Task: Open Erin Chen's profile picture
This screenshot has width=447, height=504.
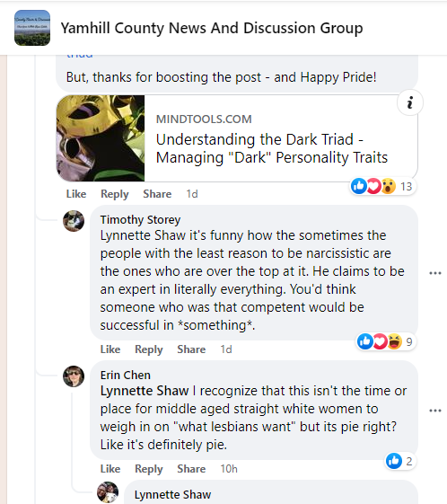Action: (x=74, y=376)
